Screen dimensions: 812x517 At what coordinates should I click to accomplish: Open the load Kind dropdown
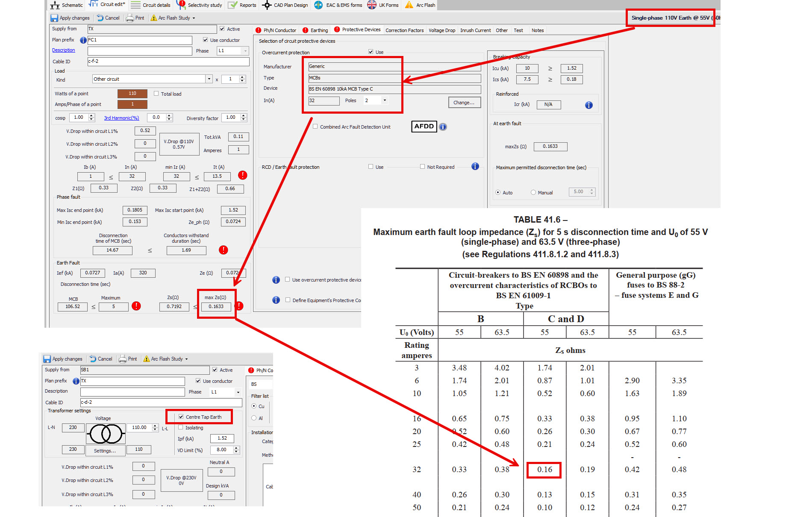209,79
